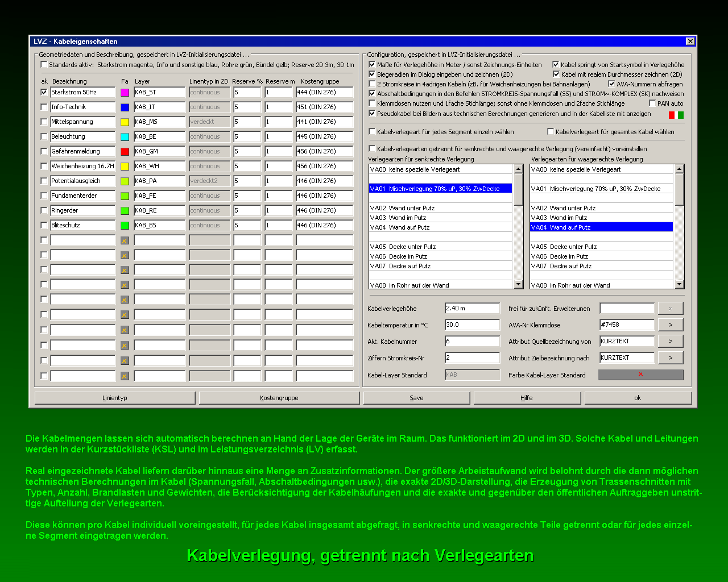
Task: Click the arrow button next to AVA-Nr Klemmdose
Action: click(670, 325)
